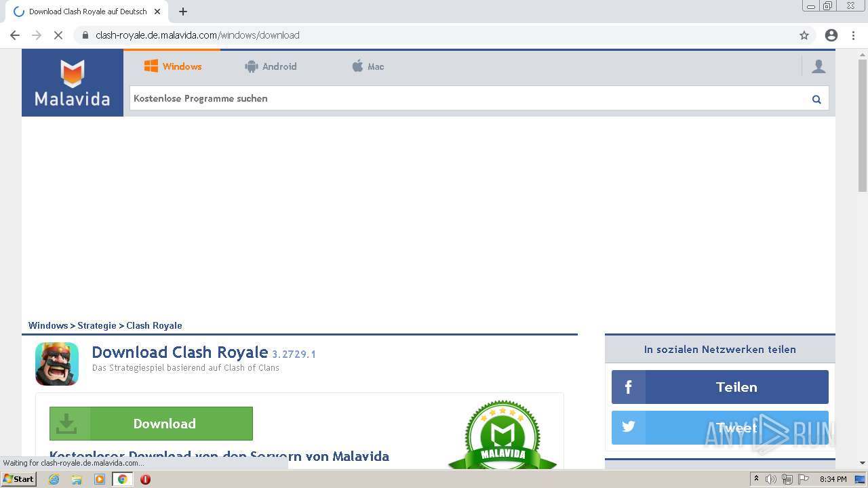Go back to the previous page
This screenshot has height=488, width=868.
tap(15, 35)
